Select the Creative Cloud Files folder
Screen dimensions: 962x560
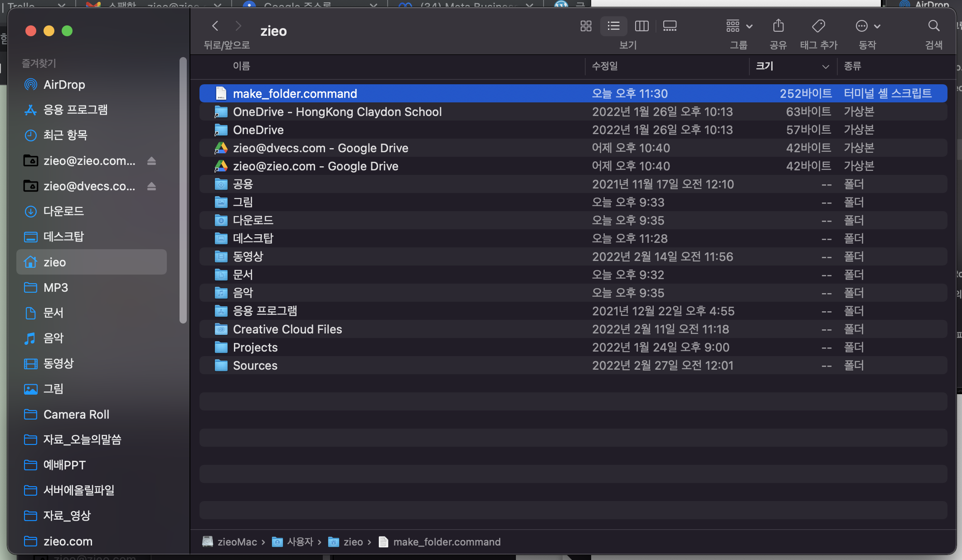point(287,329)
